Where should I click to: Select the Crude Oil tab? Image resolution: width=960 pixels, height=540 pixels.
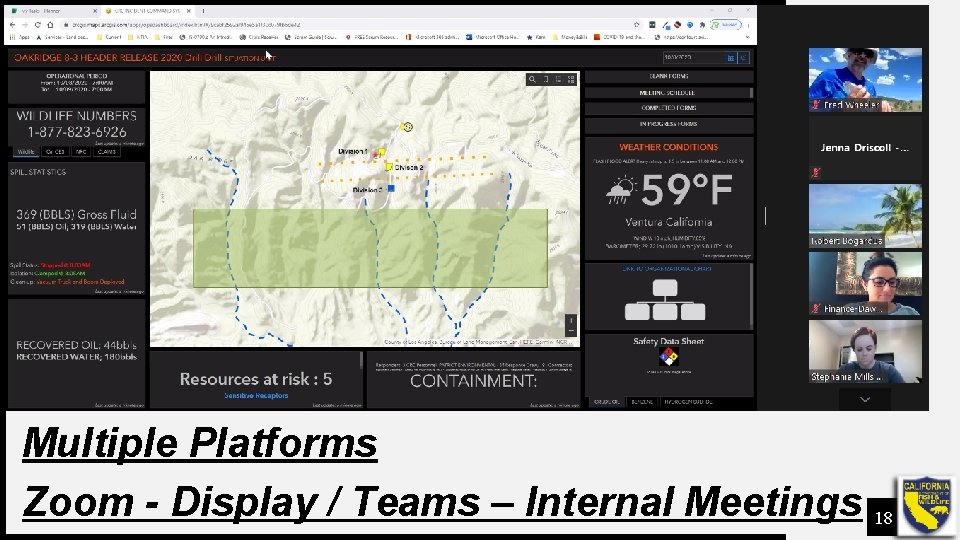point(606,402)
